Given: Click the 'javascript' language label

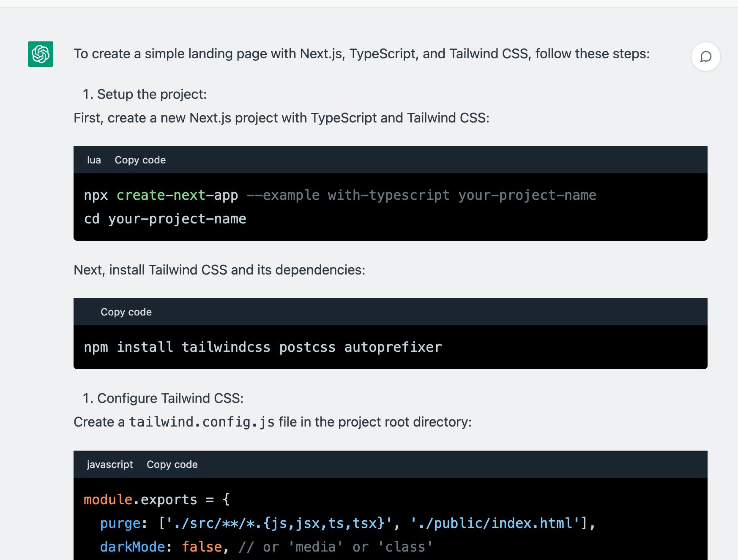Looking at the screenshot, I should tap(110, 465).
